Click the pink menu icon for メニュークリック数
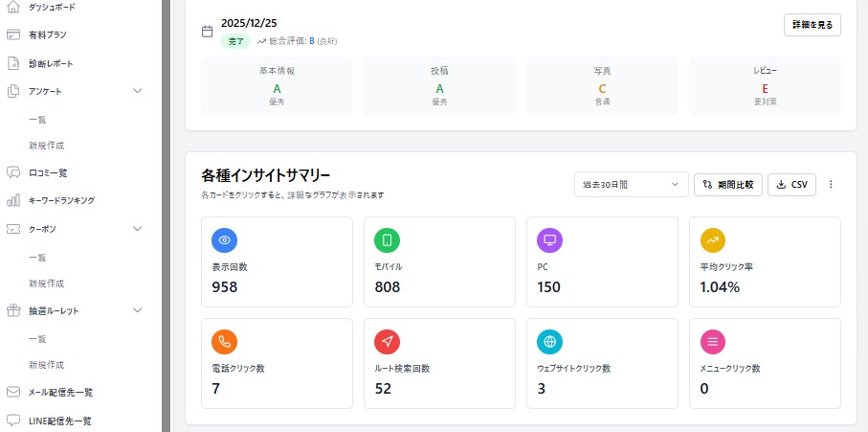The height and width of the screenshot is (432, 868). (712, 342)
